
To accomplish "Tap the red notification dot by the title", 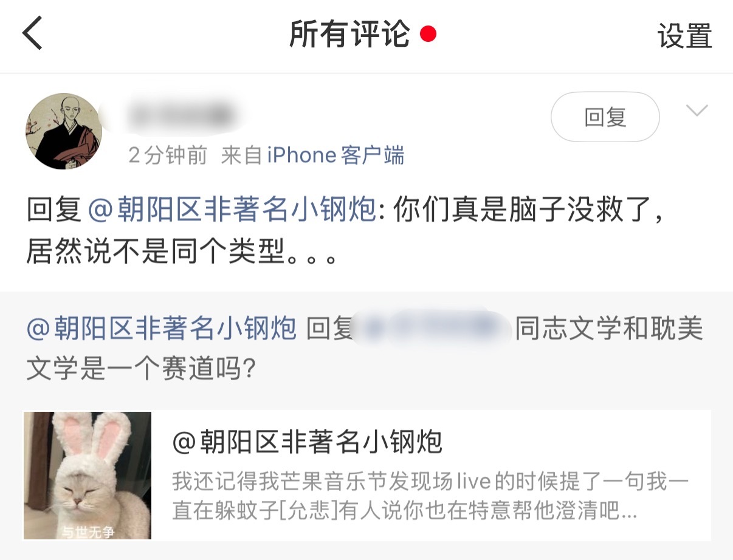I will coord(428,34).
